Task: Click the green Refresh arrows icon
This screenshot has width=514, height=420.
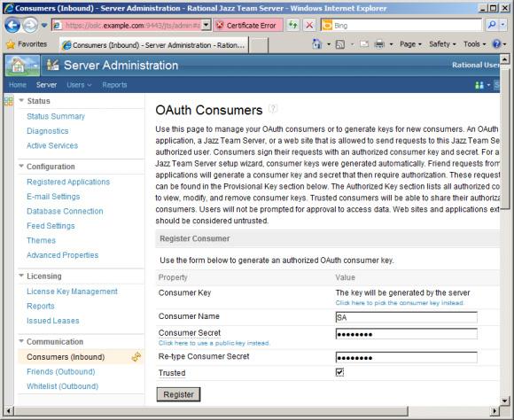Action: point(292,25)
